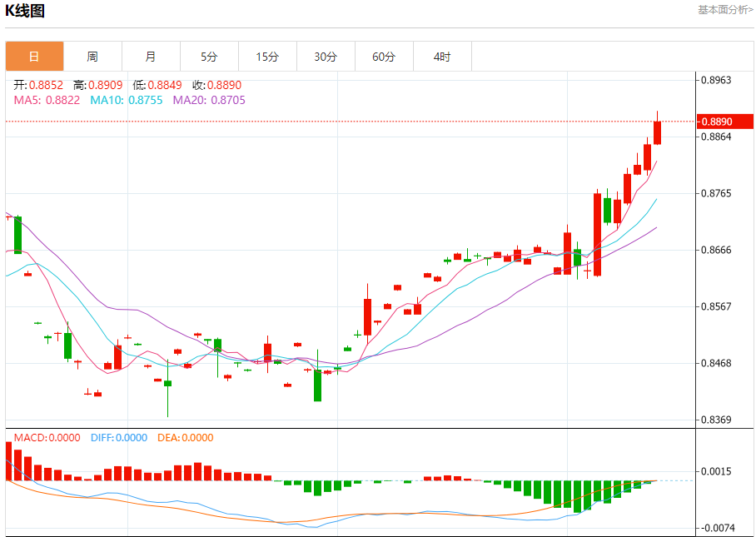This screenshot has height=537, width=756.
Task: Click the red 0.8890 current price tag
Action: (x=725, y=122)
